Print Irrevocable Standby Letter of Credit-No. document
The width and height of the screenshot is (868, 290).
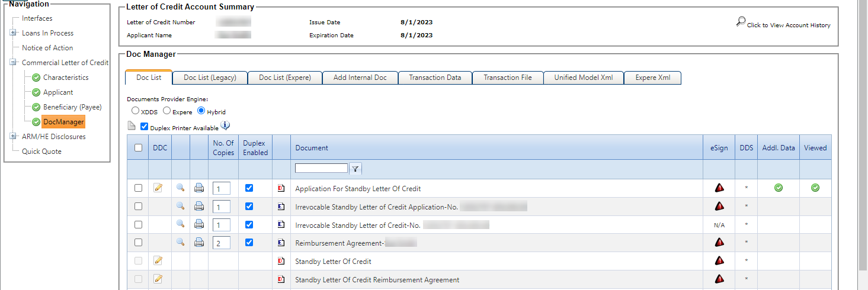[199, 225]
